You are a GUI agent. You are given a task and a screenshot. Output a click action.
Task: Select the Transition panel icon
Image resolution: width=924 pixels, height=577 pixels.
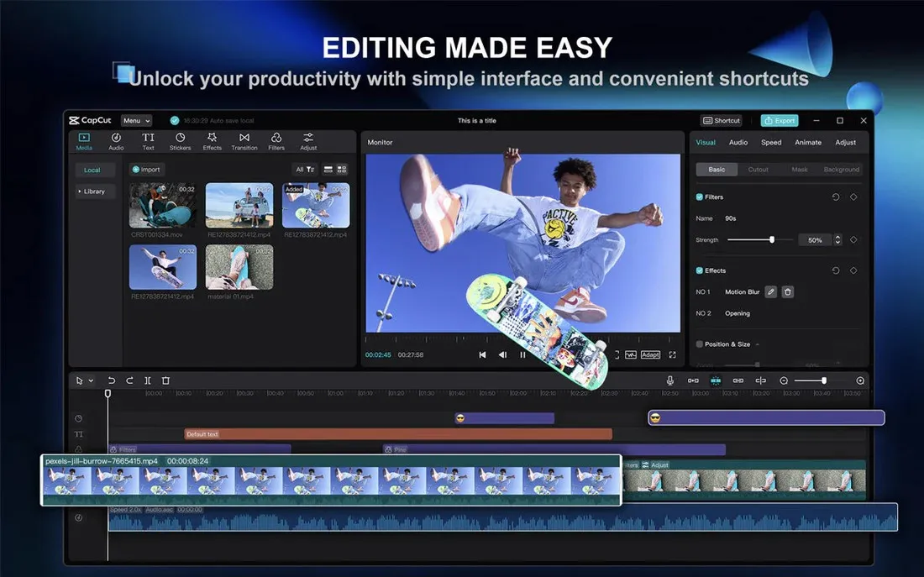pyautogui.click(x=244, y=140)
